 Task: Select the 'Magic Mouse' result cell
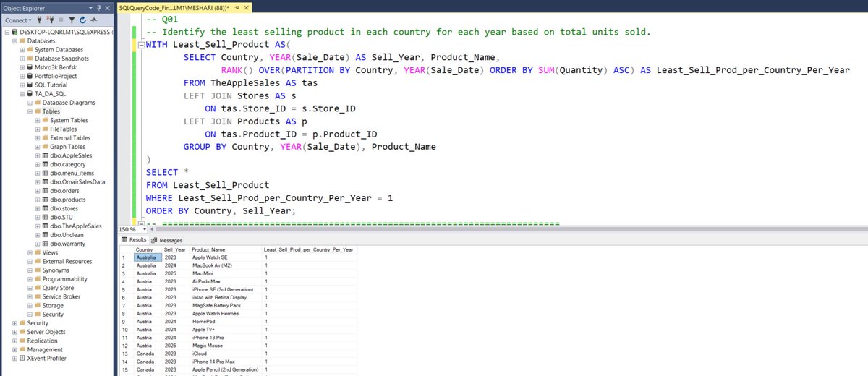[226, 345]
